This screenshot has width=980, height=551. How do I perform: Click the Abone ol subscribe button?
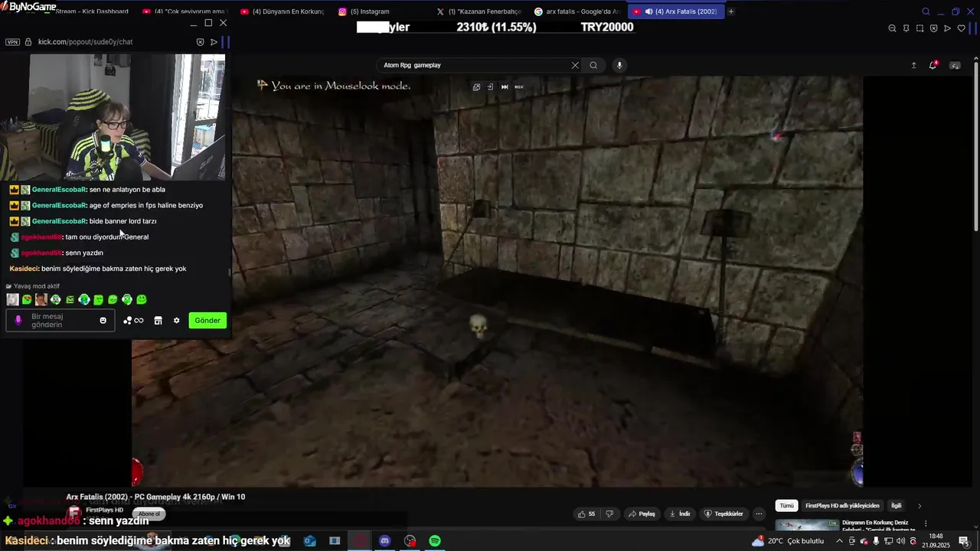click(x=149, y=514)
